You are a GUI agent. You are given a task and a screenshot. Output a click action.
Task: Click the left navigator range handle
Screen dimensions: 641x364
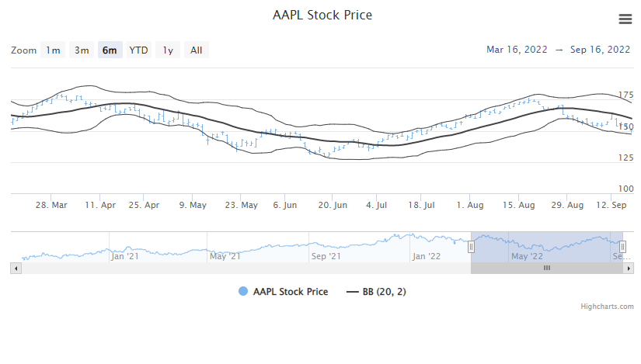(x=471, y=246)
